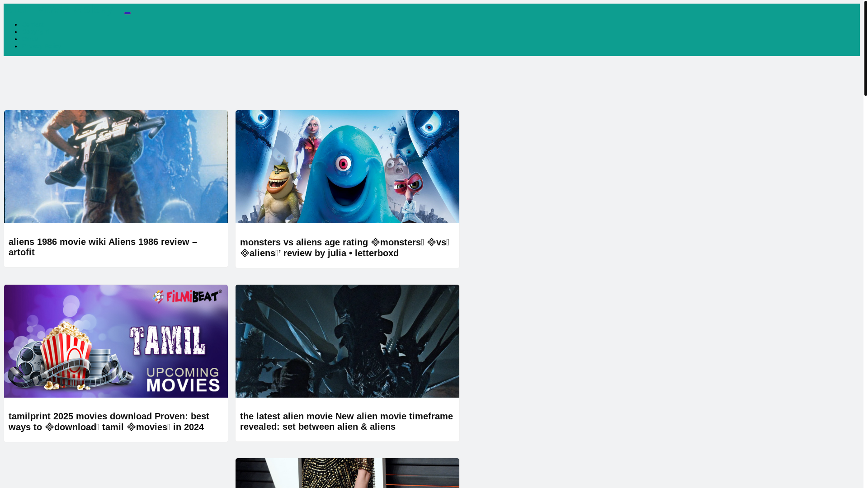The image size is (868, 488).
Task: Open 'monsters vs aliens age rating' article title
Action: 344,248
